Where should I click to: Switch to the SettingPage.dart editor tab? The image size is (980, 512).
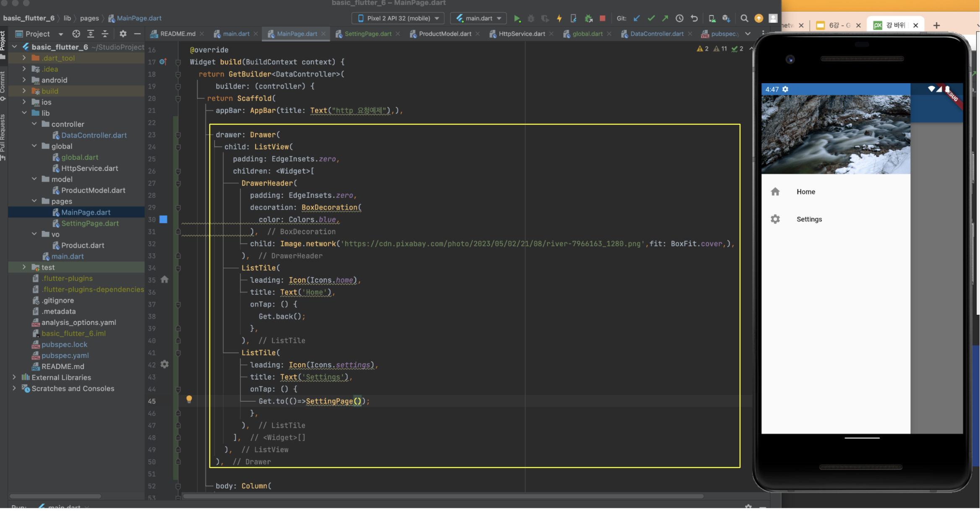point(367,34)
